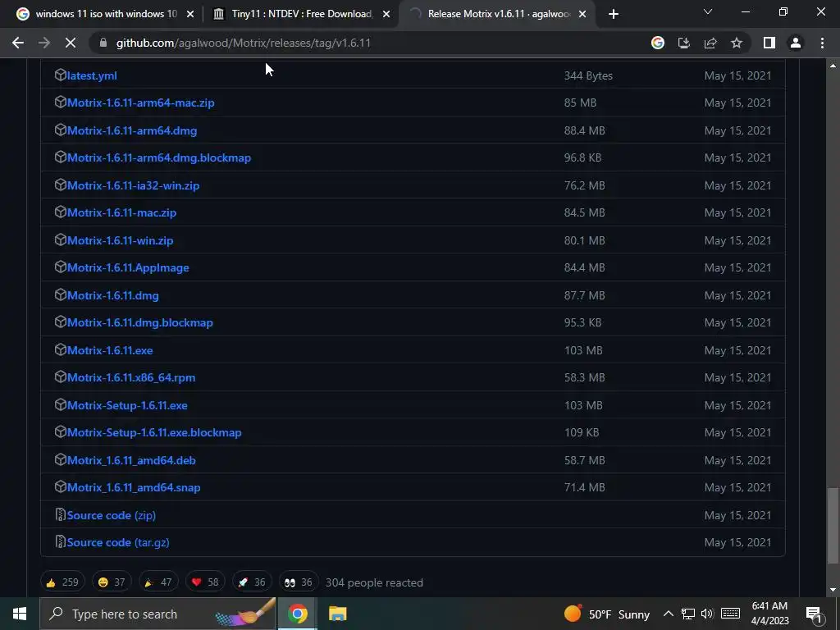The width and height of the screenshot is (840, 630).
Task: Download Motrix-1.6.11-mac.zip
Action: [x=121, y=212]
